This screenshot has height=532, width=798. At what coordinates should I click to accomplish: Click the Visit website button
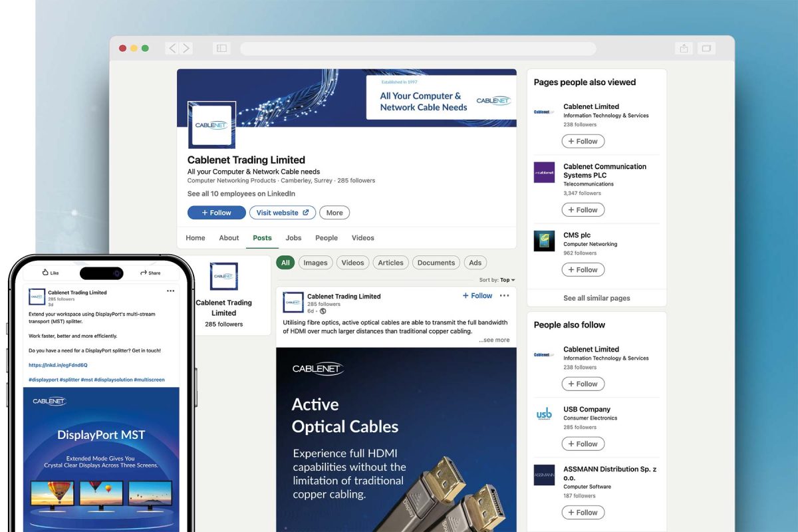coord(282,213)
